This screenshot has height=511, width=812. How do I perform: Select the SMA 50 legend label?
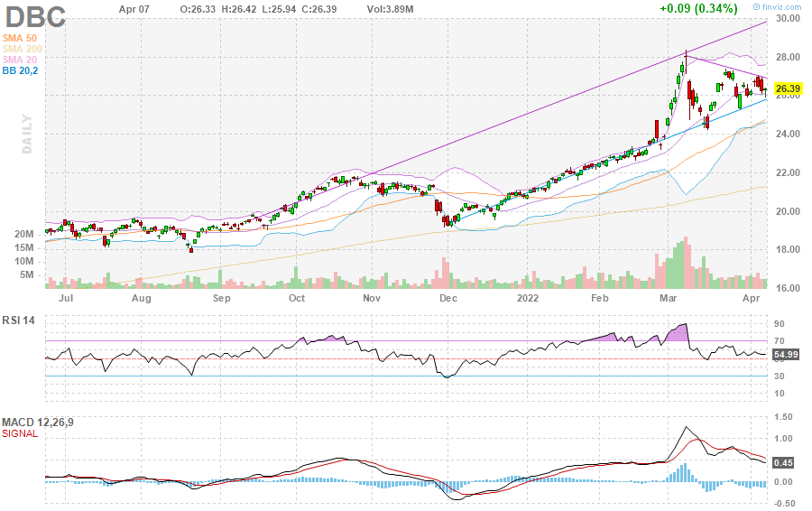coord(20,38)
